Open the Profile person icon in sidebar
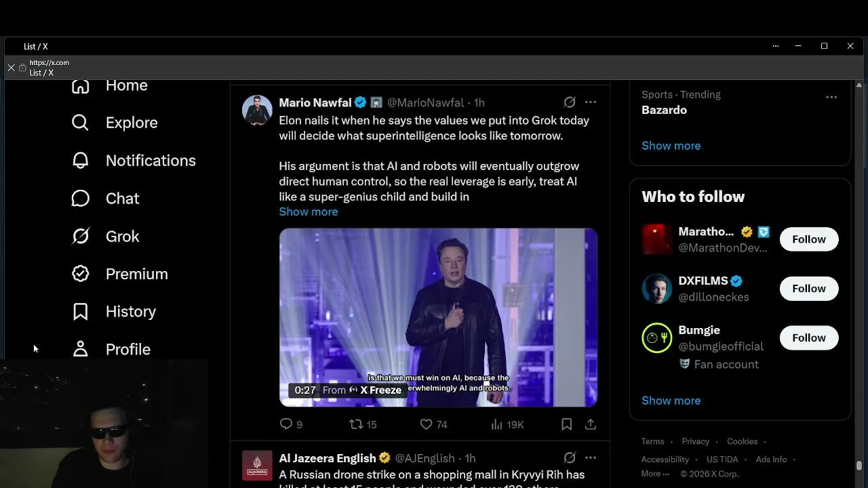Image resolution: width=868 pixels, height=488 pixels. (x=80, y=349)
